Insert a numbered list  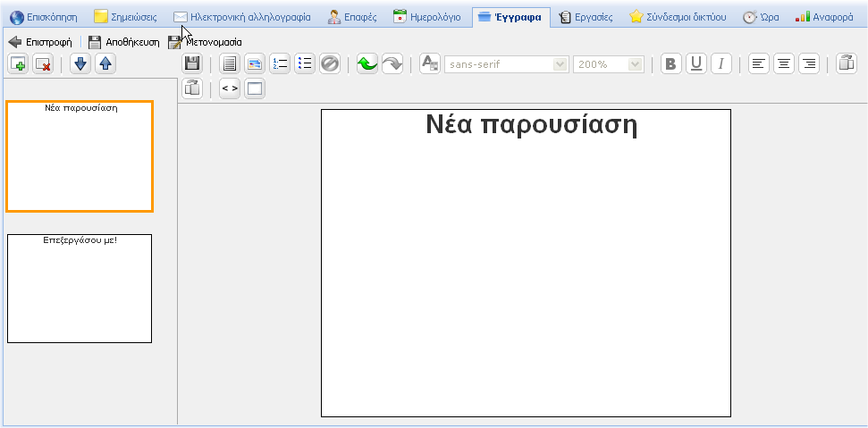280,63
